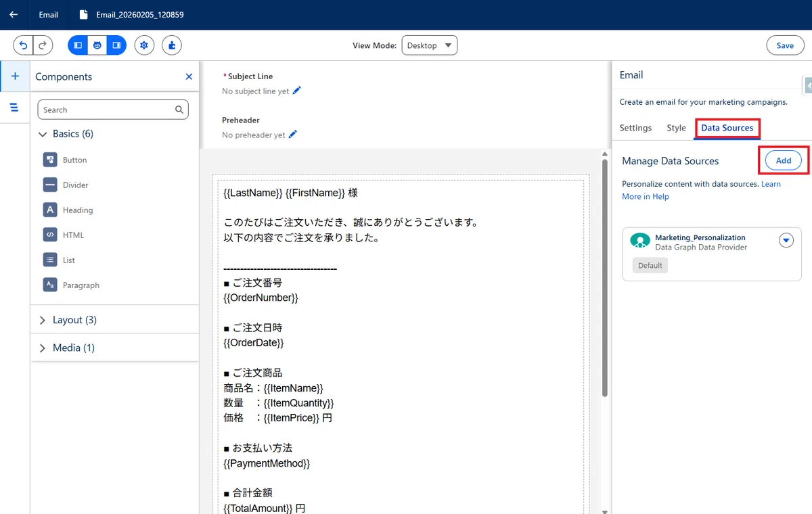Click the {{OrderDate}} merge field
The height and width of the screenshot is (514, 812).
254,343
